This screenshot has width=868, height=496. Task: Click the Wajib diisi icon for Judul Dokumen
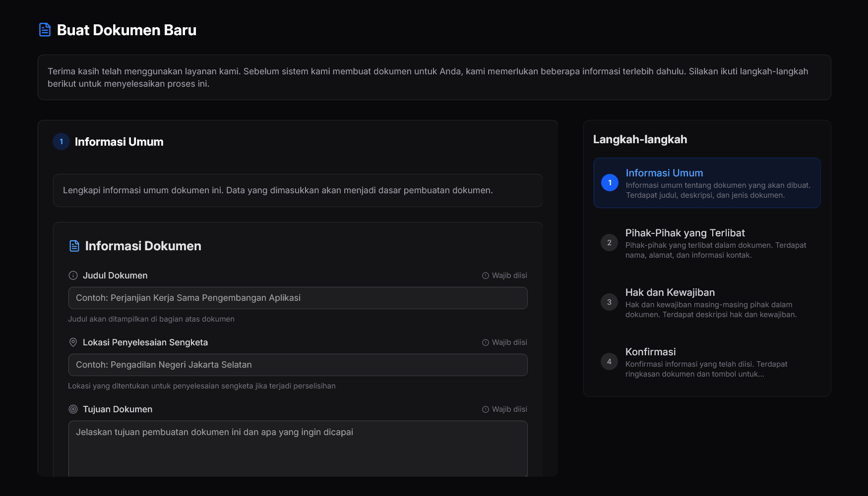[x=486, y=276]
